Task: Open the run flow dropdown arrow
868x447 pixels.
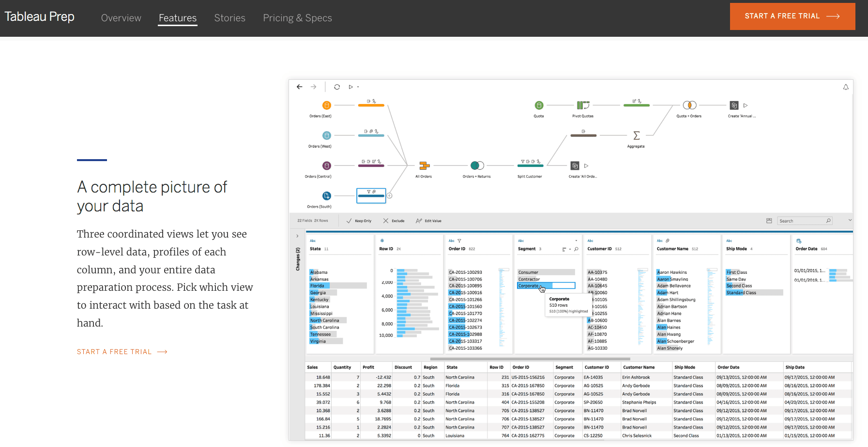Action: (x=358, y=87)
